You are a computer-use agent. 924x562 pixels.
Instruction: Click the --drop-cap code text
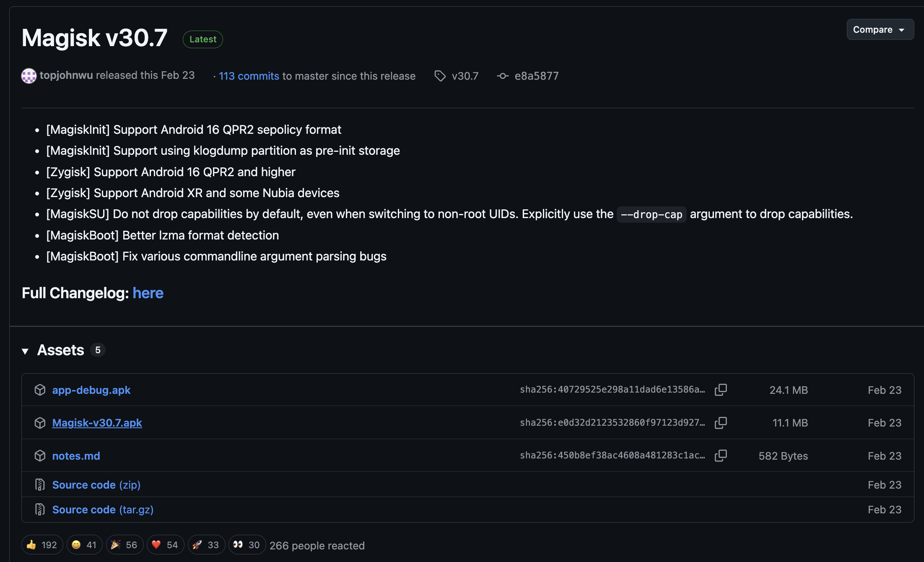point(651,214)
